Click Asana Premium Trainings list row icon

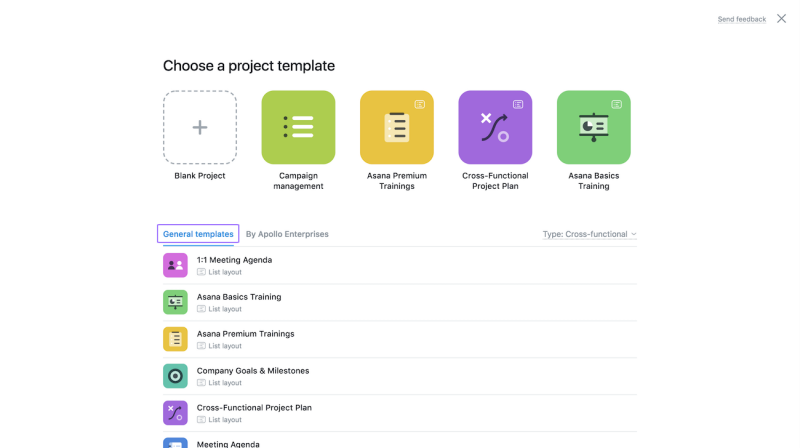[x=175, y=339]
